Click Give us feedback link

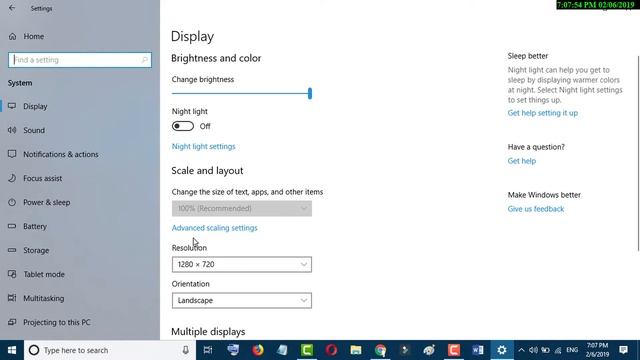pyautogui.click(x=536, y=209)
